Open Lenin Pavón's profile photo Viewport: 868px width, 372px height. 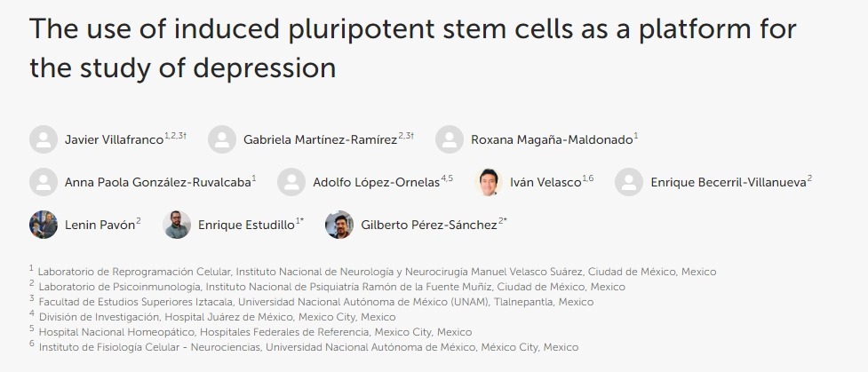[44, 225]
